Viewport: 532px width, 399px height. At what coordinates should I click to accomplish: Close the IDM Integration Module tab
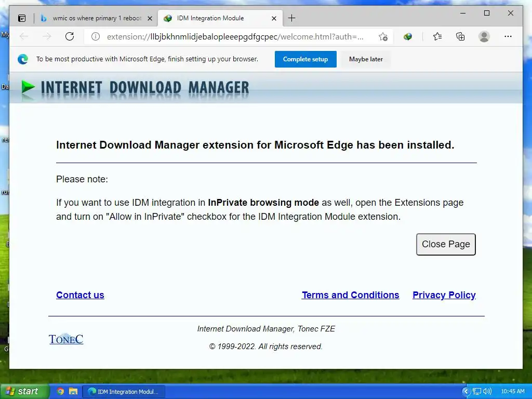(x=274, y=18)
